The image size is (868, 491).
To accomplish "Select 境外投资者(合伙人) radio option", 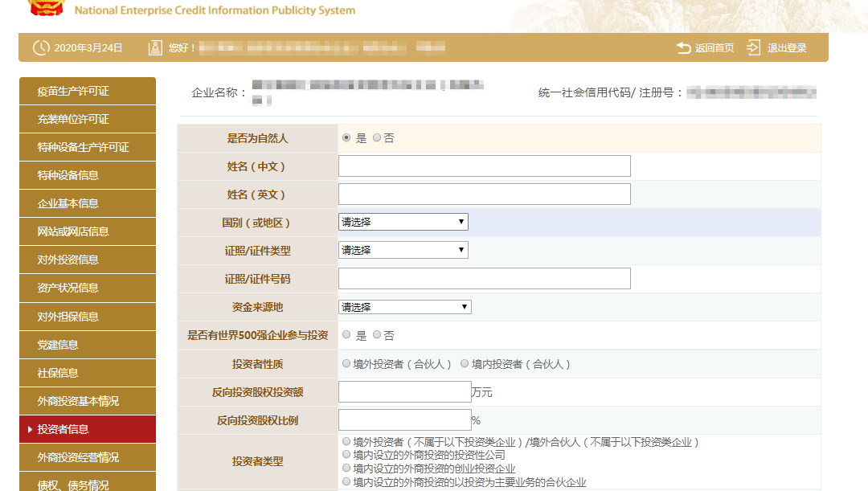I will tap(346, 364).
